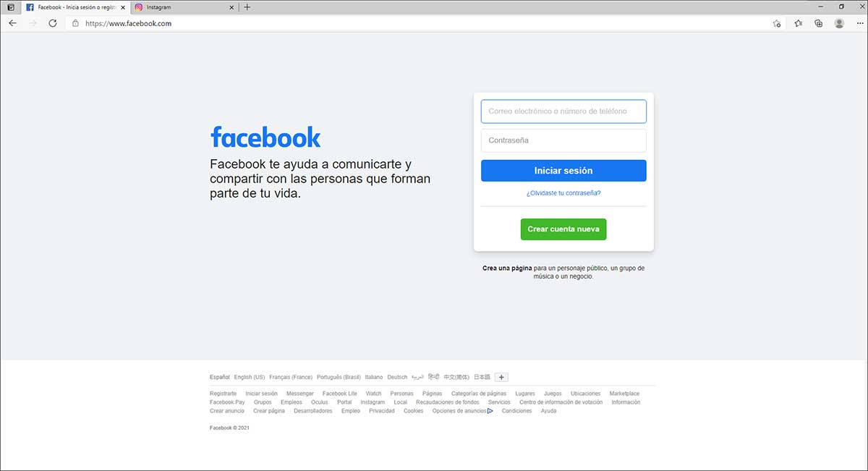Open the Collections icon in toolbar
This screenshot has width=868, height=471.
coord(819,23)
